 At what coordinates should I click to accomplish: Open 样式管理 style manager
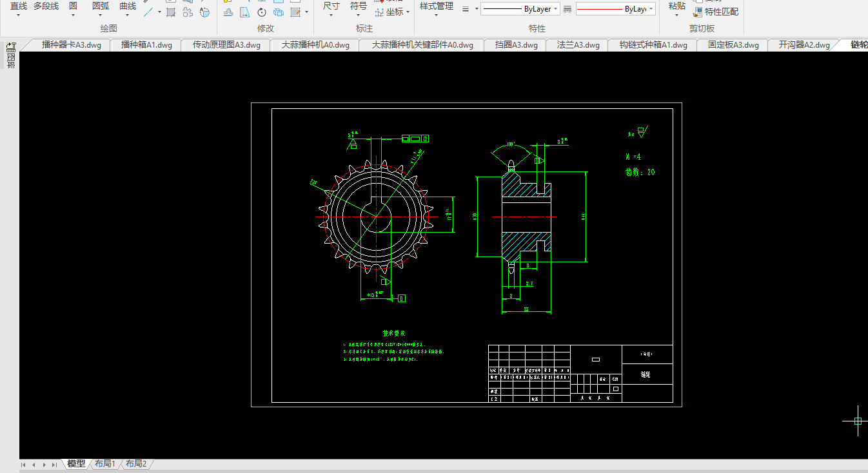click(x=437, y=6)
